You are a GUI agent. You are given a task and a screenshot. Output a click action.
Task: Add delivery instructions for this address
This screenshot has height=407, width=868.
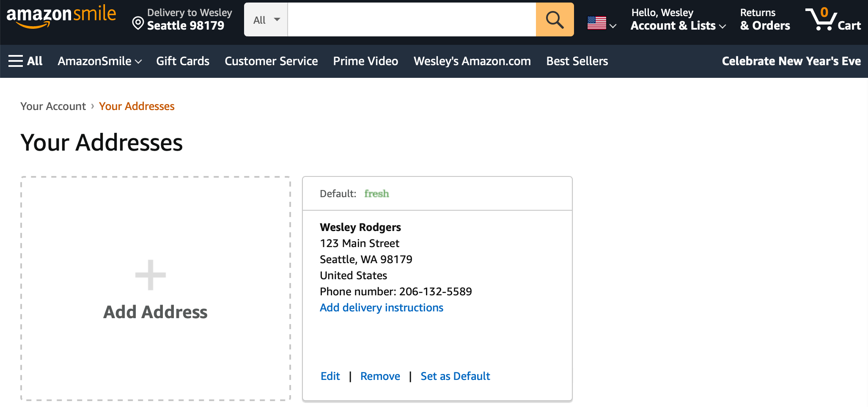[x=381, y=308]
